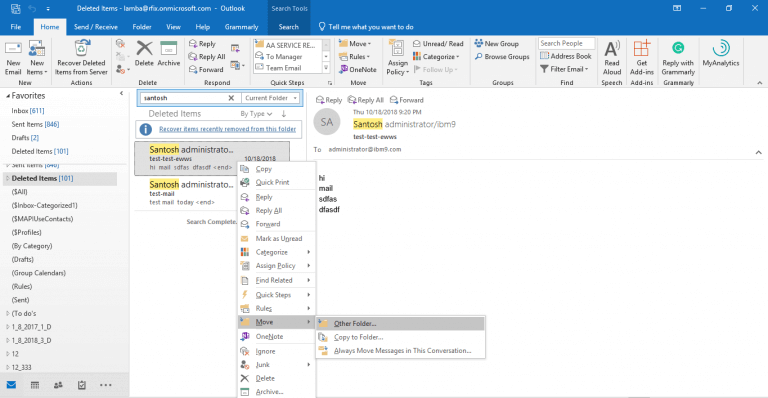Click Recover Deleted Items from Server

coord(81,58)
